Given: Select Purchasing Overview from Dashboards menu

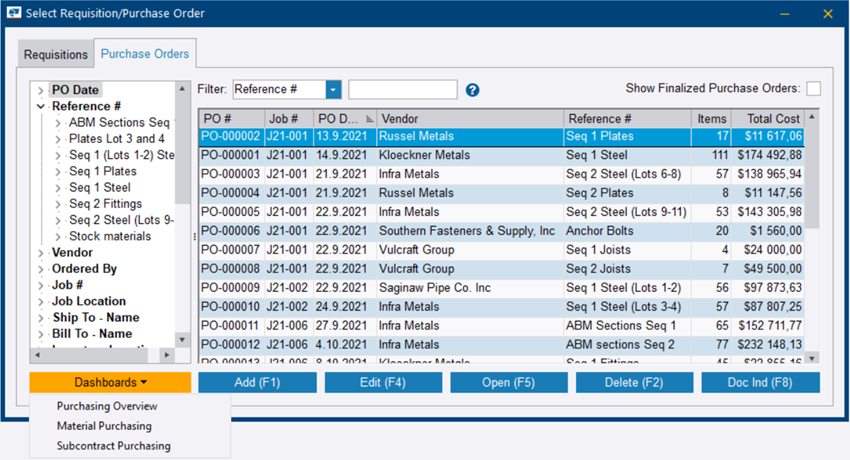Looking at the screenshot, I should pos(107,406).
